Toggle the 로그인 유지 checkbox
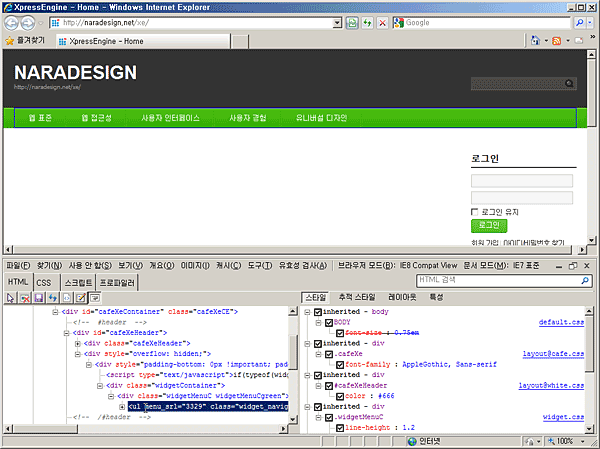Screen dimensions: 600x449 pos(475,212)
